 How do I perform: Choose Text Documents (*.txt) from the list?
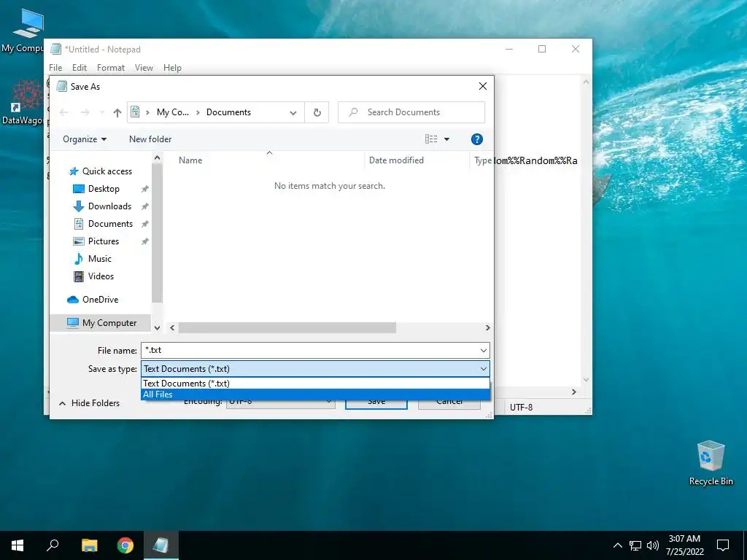(315, 384)
